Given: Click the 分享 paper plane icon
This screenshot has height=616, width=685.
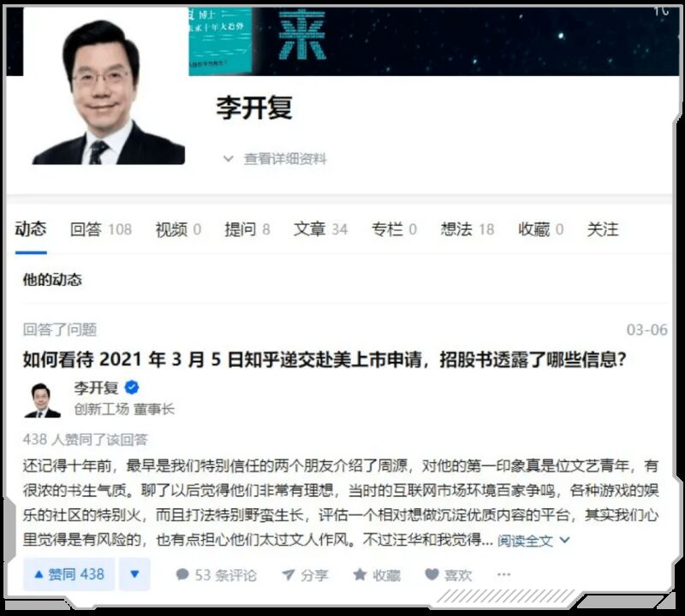Looking at the screenshot, I should [289, 575].
